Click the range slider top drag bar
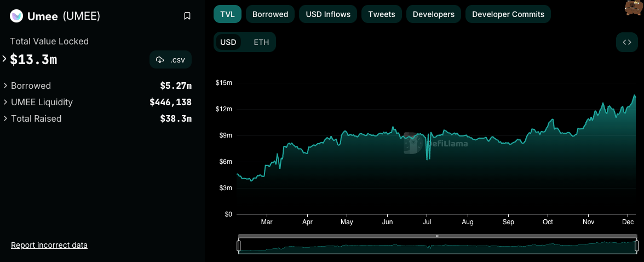The height and width of the screenshot is (262, 644). (x=438, y=236)
